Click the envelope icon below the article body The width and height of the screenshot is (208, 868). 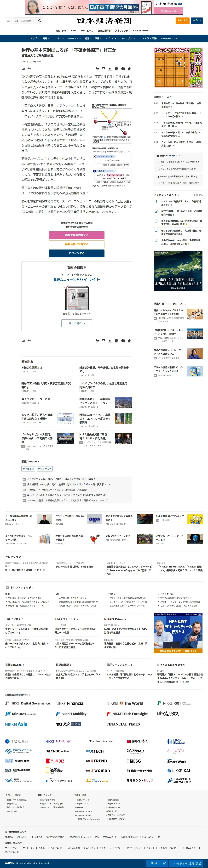[104, 341]
